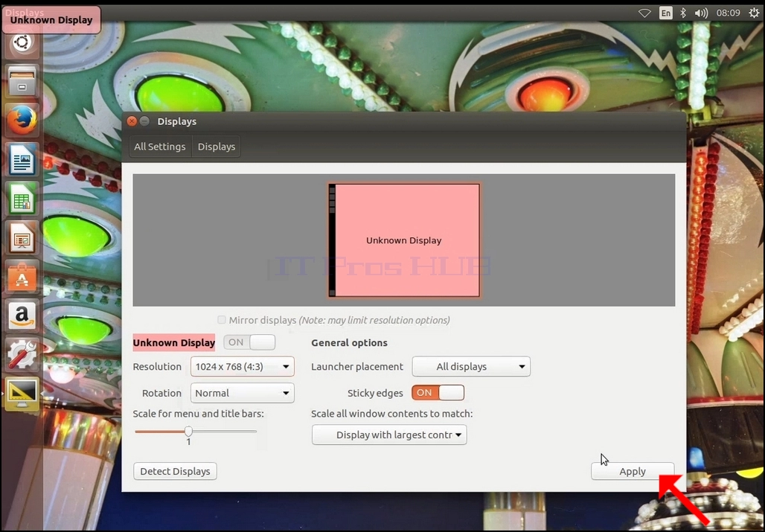Toggle the Unknown Display ON switch

(249, 342)
